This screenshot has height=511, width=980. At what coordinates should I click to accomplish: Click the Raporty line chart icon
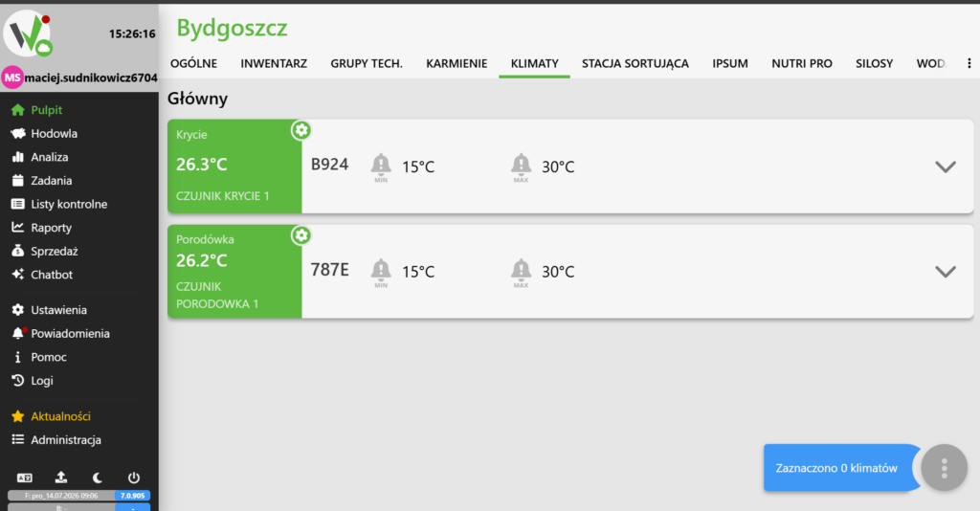(x=17, y=228)
